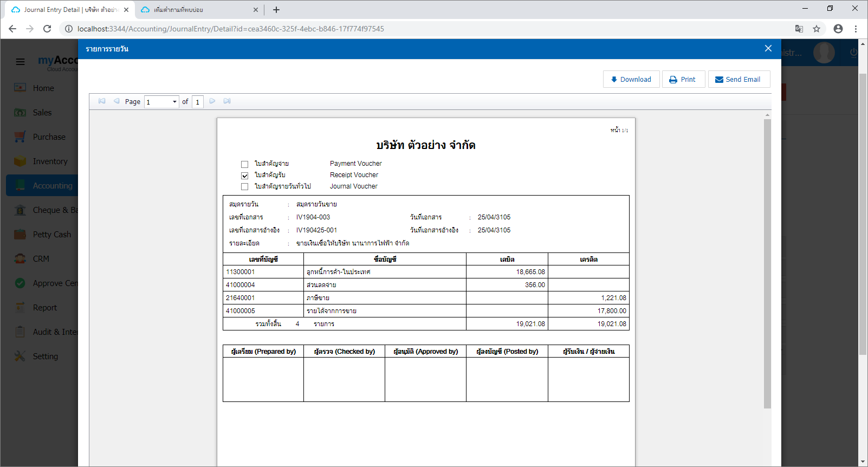Click the Setting tools icon
This screenshot has width=868, height=467.
[x=20, y=356]
